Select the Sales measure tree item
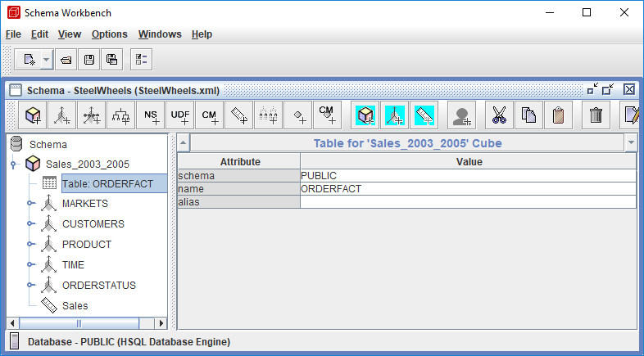The image size is (644, 356). pyautogui.click(x=75, y=306)
